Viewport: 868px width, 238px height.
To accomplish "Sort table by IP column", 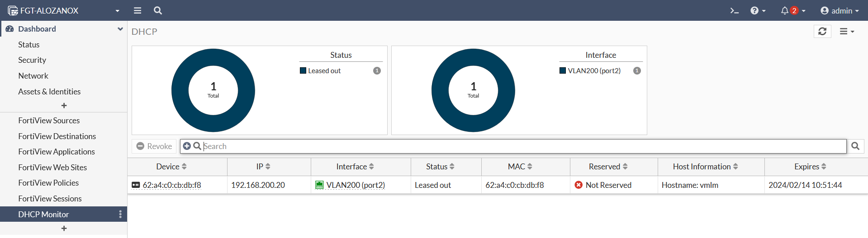I will [x=263, y=167].
